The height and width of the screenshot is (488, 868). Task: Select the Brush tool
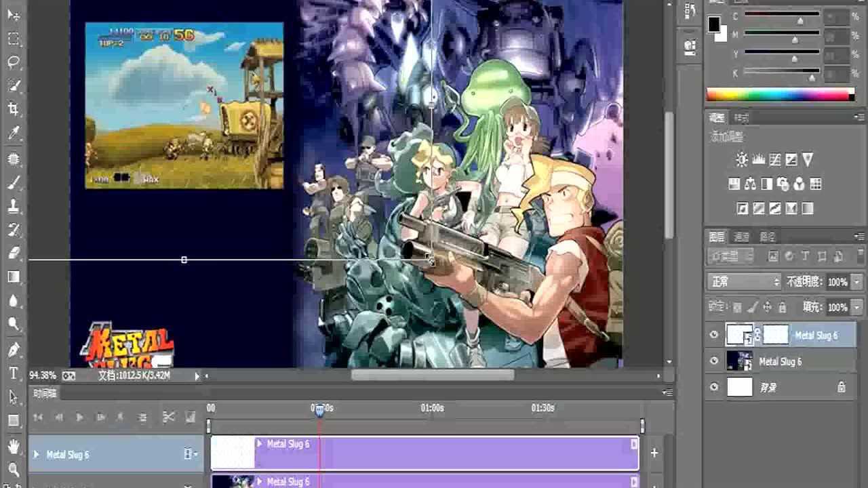(14, 183)
